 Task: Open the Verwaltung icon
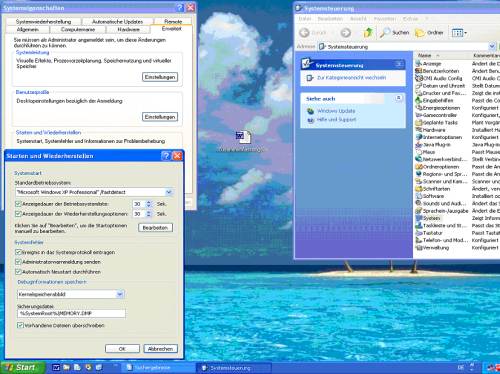coord(419,247)
